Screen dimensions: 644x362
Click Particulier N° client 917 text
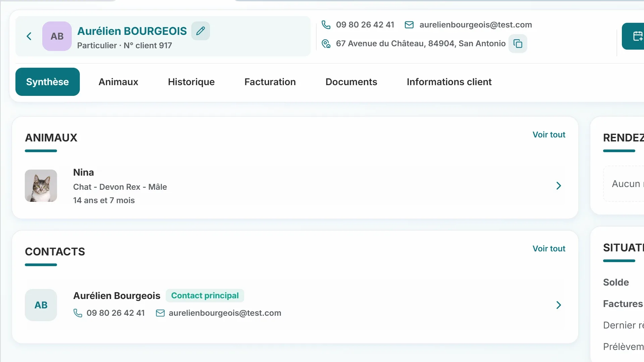[x=124, y=46]
